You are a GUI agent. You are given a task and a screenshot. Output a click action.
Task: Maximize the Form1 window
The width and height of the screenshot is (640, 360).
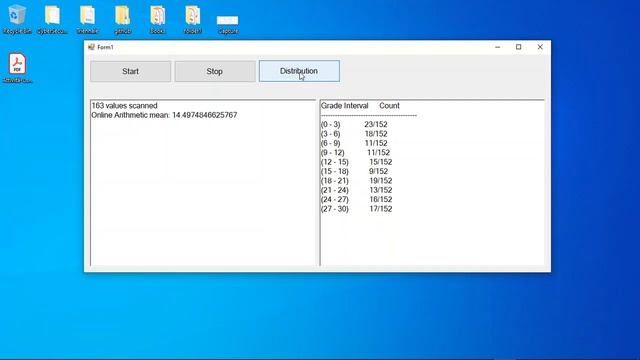pos(519,47)
